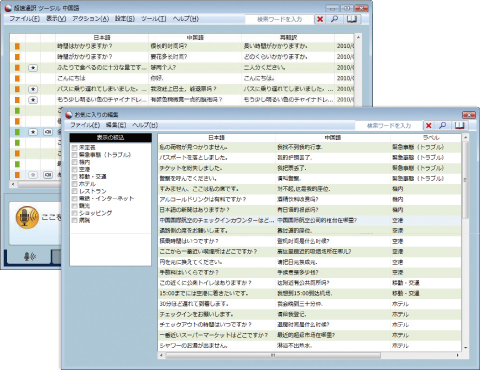Image resolution: width=480 pixels, height=370 pixels.
Task: Click playback icon in bottom history row
Action: tap(48, 175)
